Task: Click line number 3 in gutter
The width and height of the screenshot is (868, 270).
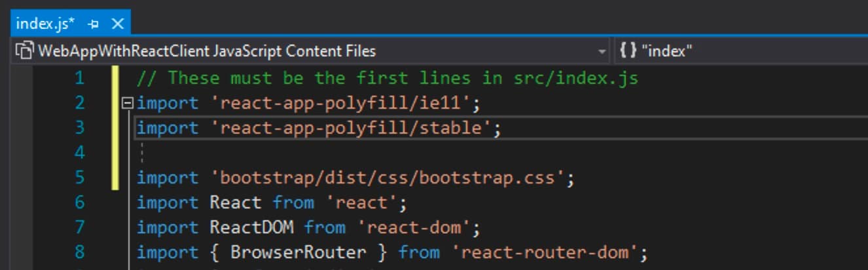Action: (x=79, y=128)
